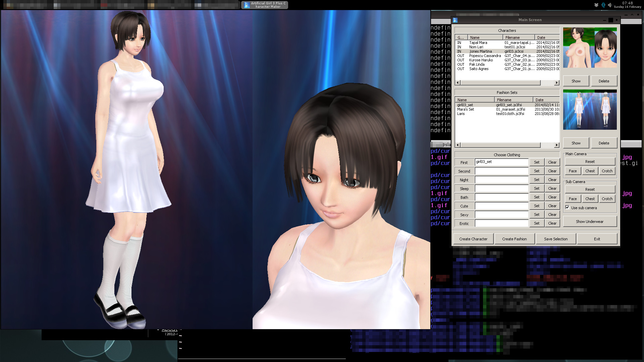Click Set for the Sleep clothing slot

pyautogui.click(x=537, y=188)
